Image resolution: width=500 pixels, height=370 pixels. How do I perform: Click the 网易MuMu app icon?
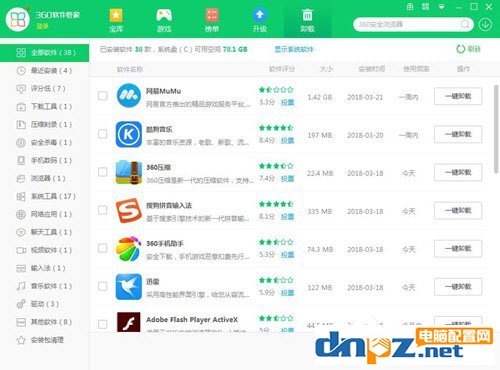[x=129, y=96]
